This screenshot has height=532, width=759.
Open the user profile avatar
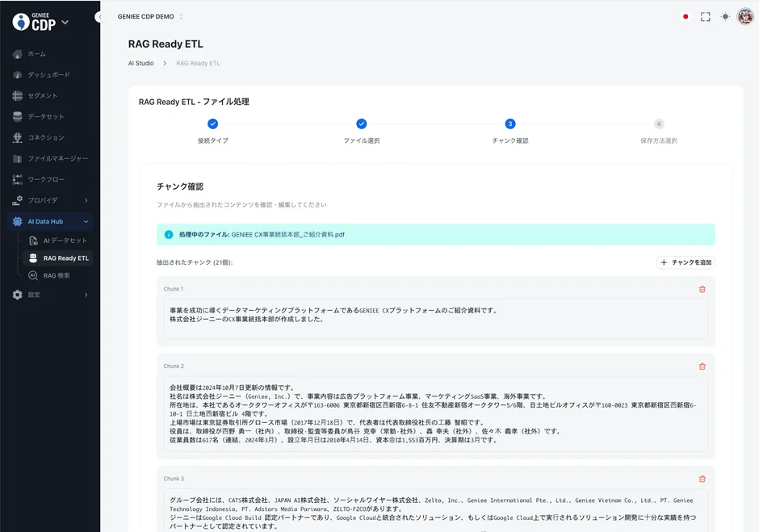pos(745,15)
